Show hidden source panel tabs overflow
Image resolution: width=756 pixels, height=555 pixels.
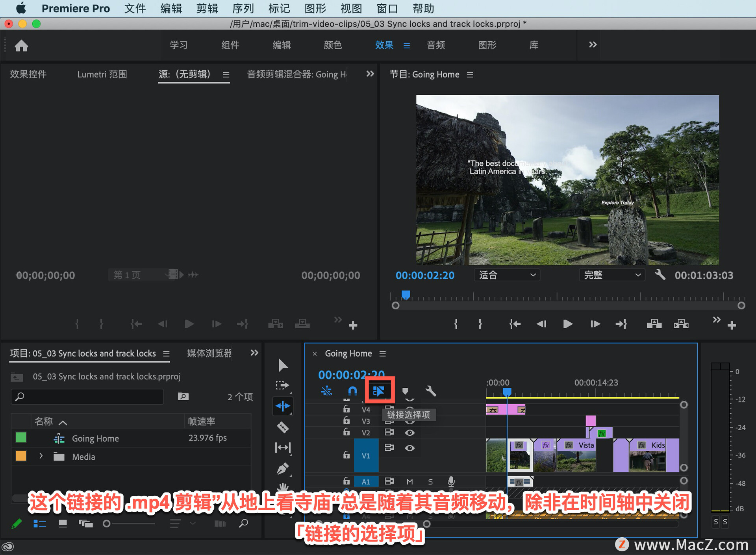click(x=370, y=74)
